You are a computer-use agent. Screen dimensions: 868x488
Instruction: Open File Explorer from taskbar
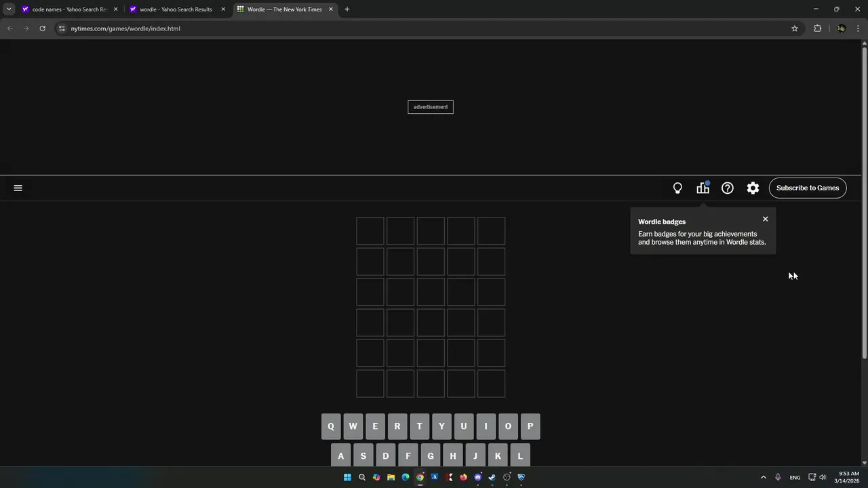click(x=391, y=477)
